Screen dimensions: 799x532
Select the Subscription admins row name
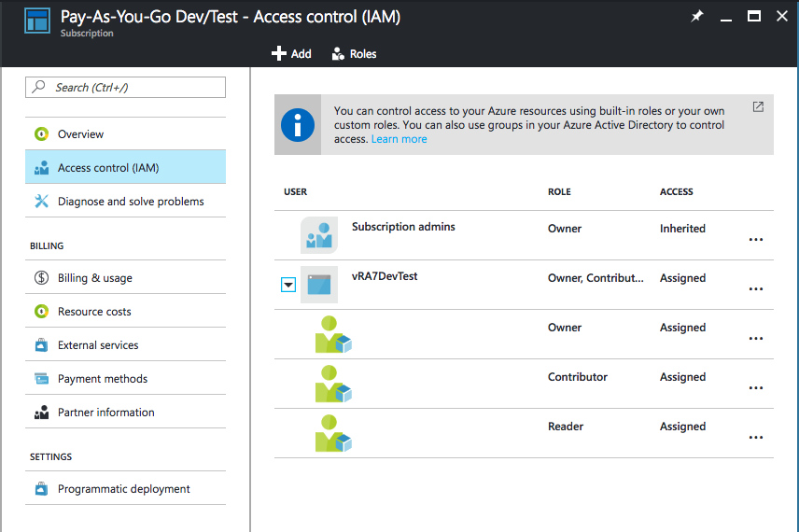click(403, 227)
